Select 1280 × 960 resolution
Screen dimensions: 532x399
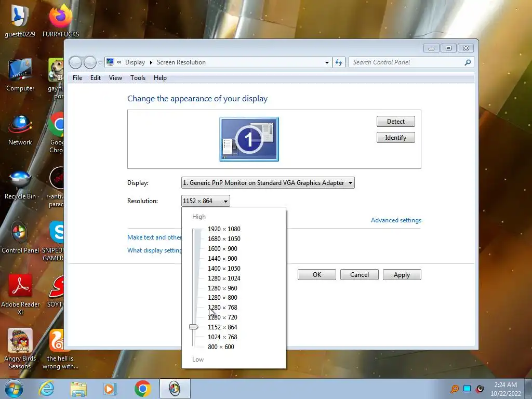pyautogui.click(x=222, y=288)
